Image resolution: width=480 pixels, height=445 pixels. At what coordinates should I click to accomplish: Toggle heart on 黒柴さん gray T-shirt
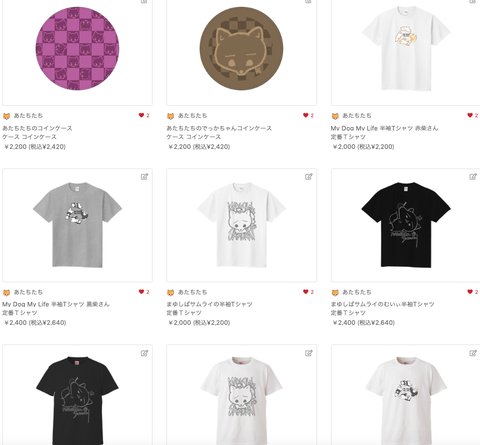point(141,292)
